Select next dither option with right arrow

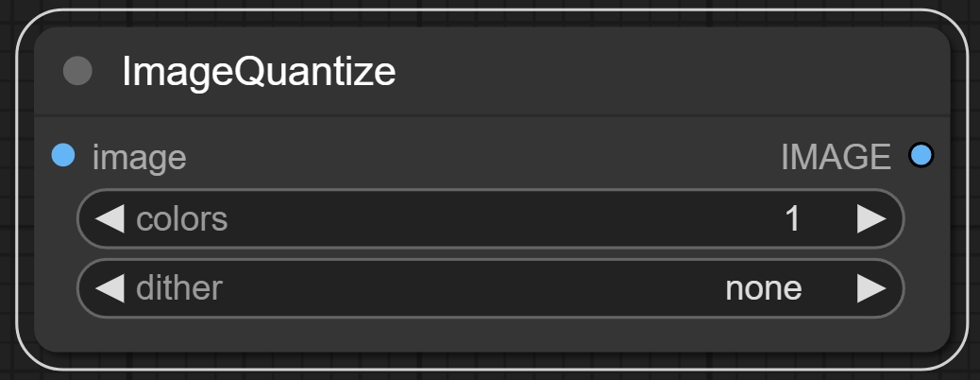point(870,288)
